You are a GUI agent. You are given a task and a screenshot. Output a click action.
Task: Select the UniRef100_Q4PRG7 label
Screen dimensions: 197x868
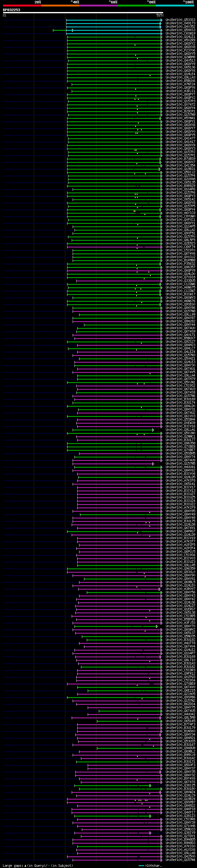(x=180, y=532)
